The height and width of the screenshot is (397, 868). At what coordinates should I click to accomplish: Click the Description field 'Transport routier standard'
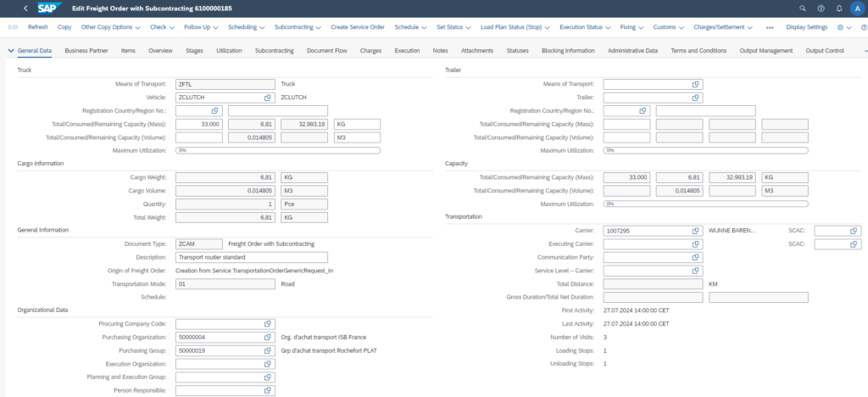pyautogui.click(x=252, y=258)
